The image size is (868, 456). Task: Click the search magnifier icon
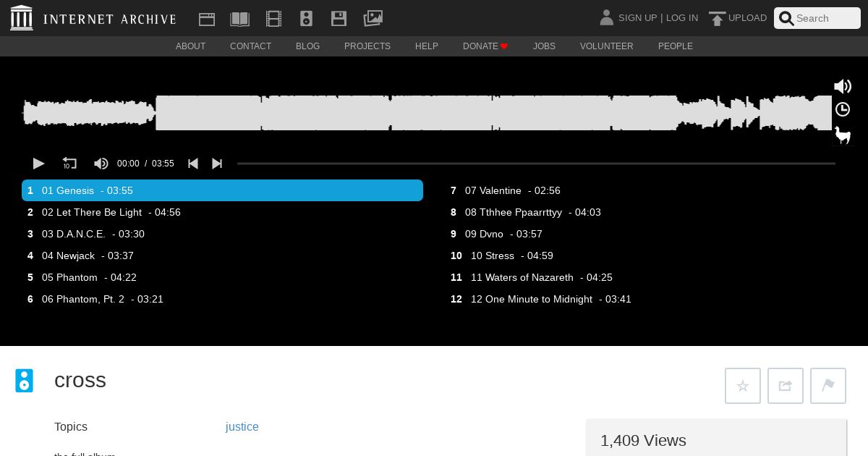click(x=786, y=19)
